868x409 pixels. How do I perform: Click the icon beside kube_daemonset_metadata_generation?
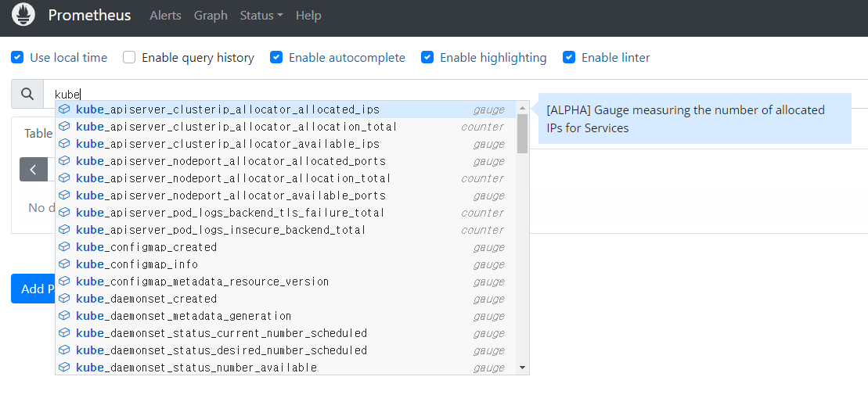64,316
